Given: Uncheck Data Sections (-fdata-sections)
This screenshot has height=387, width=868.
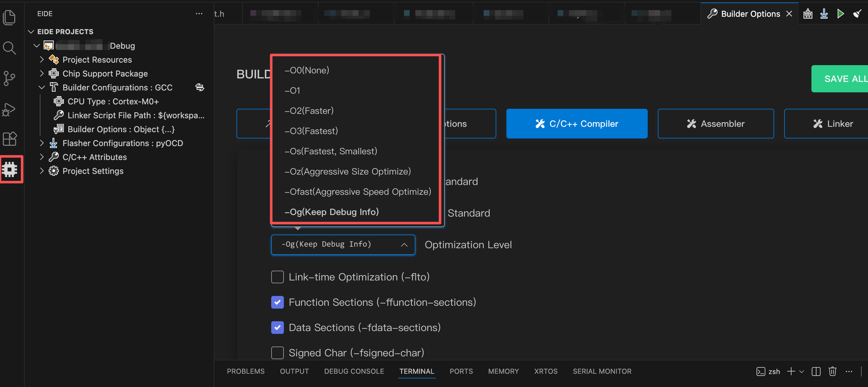Looking at the screenshot, I should [x=277, y=327].
